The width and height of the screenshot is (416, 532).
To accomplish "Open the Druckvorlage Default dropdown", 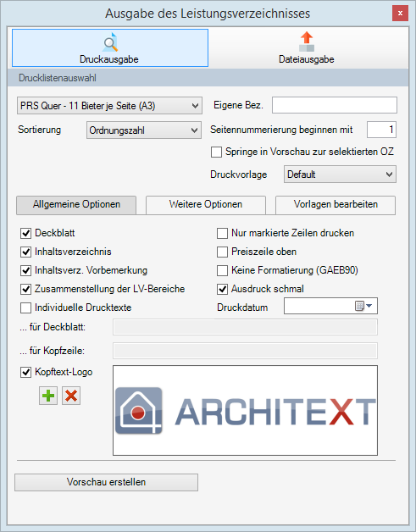I will (x=340, y=175).
